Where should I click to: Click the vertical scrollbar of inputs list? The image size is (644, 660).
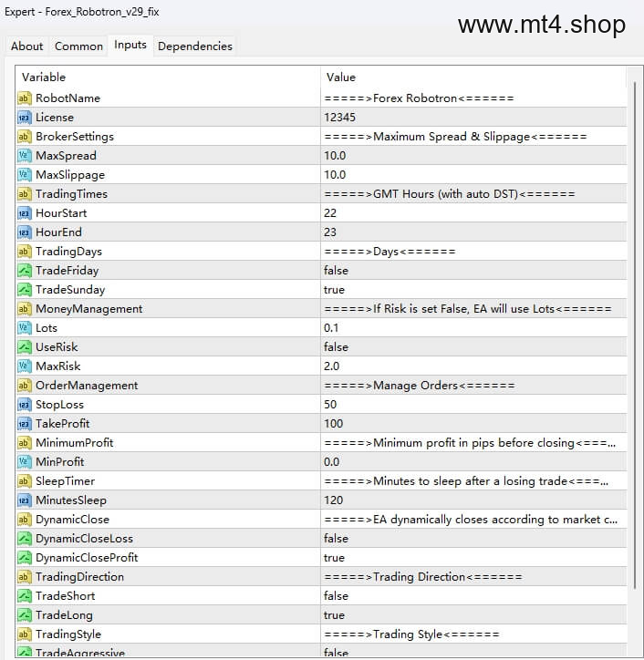click(635, 335)
